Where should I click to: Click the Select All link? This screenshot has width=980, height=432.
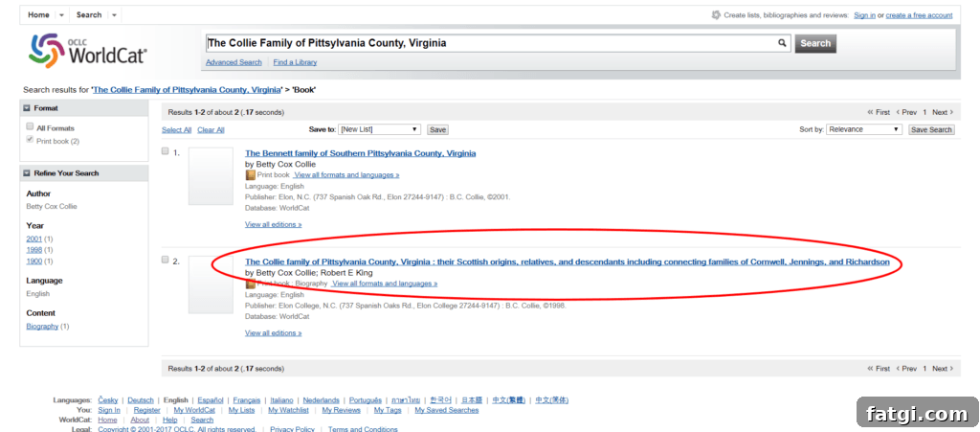coord(176,130)
